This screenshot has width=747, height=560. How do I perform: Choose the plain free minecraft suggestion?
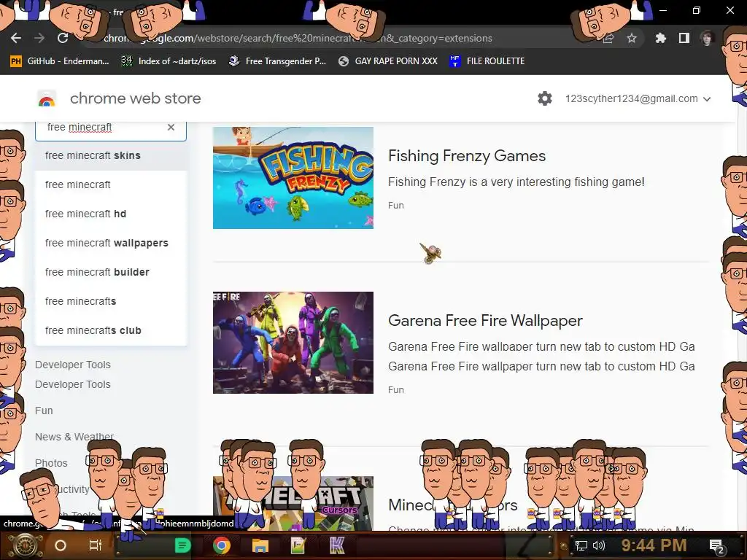coord(111,184)
